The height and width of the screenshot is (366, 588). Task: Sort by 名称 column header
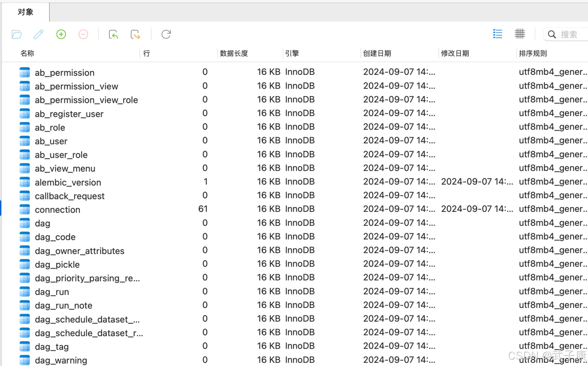27,53
